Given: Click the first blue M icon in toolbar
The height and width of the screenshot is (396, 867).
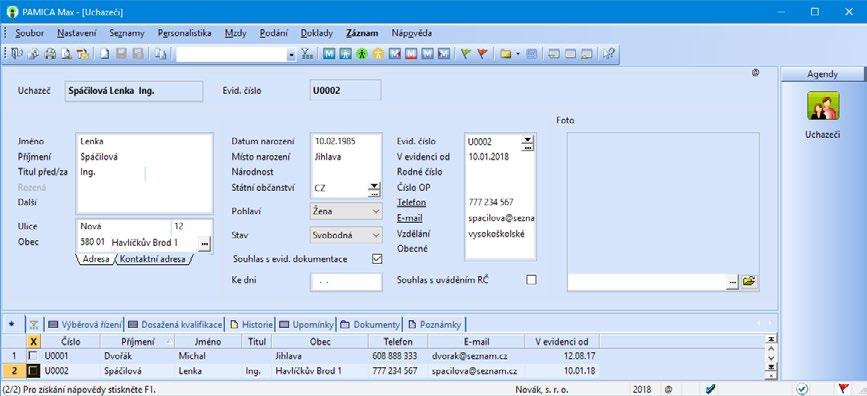Looking at the screenshot, I should coord(329,54).
